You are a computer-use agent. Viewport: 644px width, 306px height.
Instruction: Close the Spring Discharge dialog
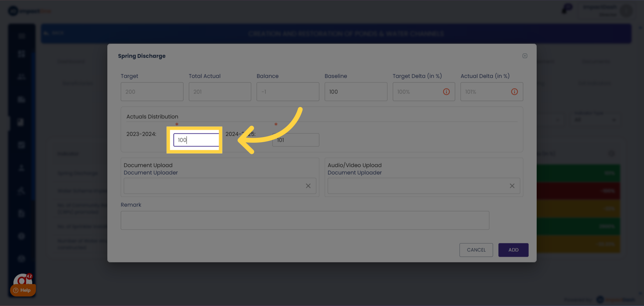(525, 56)
